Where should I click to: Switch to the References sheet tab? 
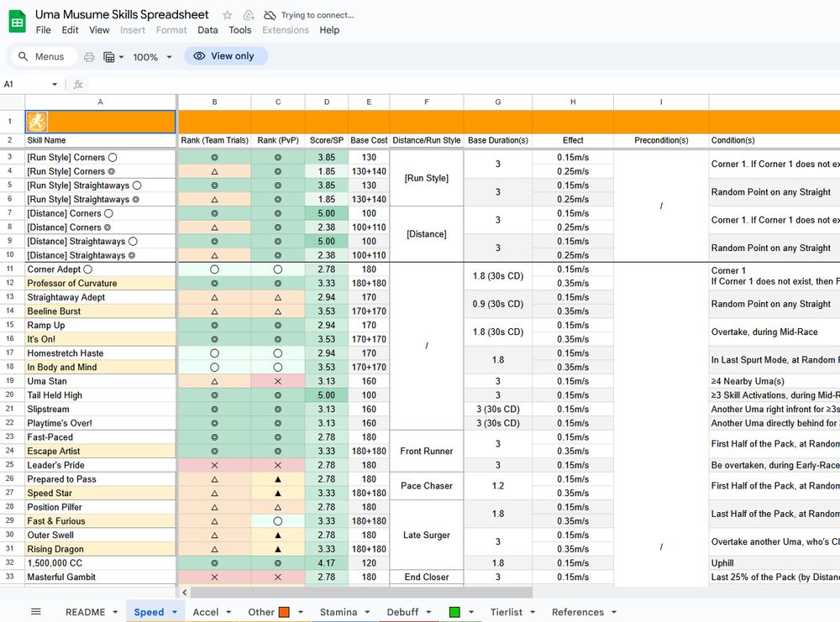[x=578, y=612]
